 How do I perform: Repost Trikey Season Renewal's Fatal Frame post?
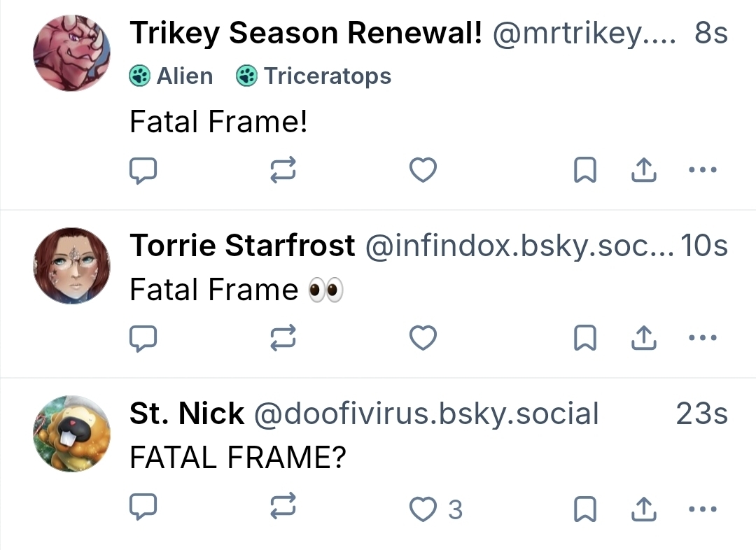(283, 170)
